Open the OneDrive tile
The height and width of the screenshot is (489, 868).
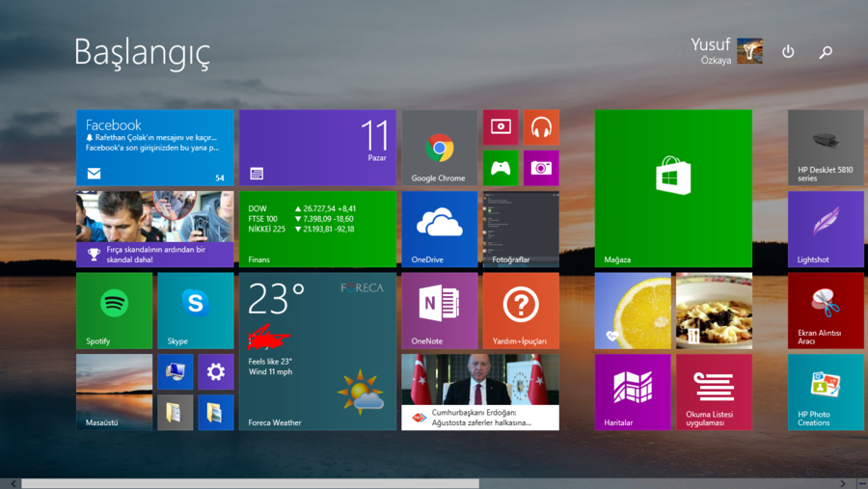(440, 230)
